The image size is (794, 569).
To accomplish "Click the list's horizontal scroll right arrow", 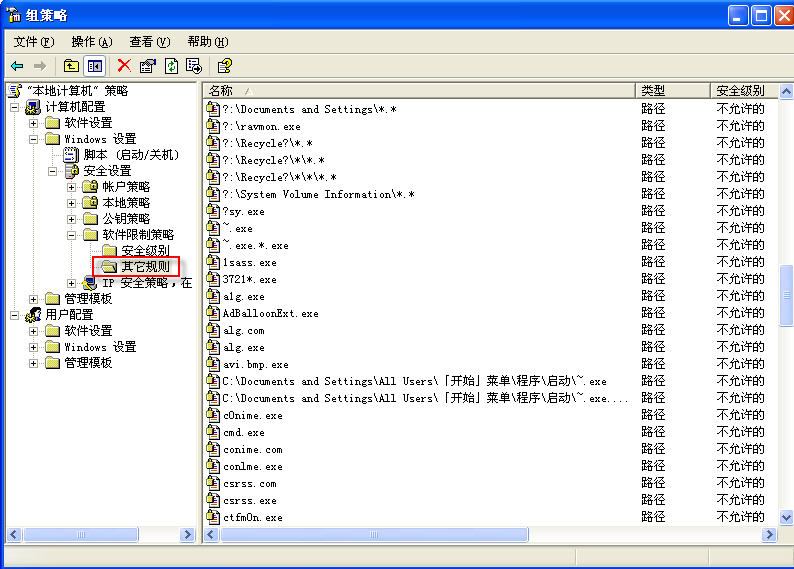I will [770, 534].
